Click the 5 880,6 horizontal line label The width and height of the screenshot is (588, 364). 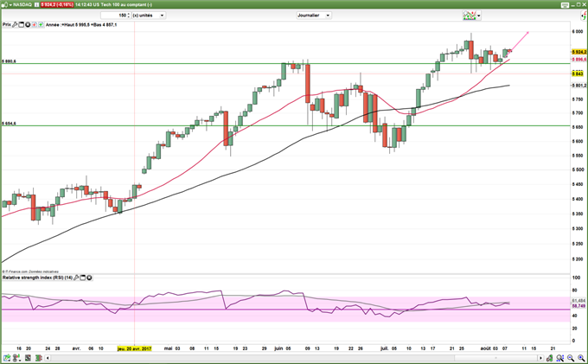(9, 61)
